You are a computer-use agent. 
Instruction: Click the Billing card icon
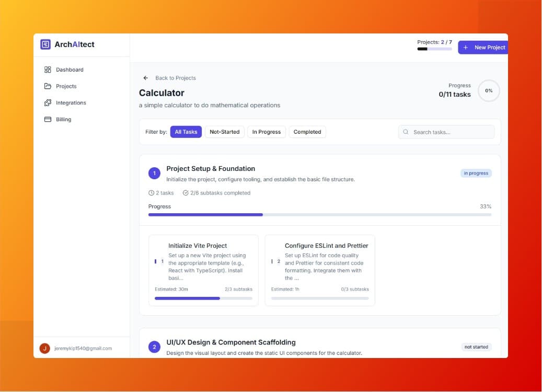coord(48,119)
